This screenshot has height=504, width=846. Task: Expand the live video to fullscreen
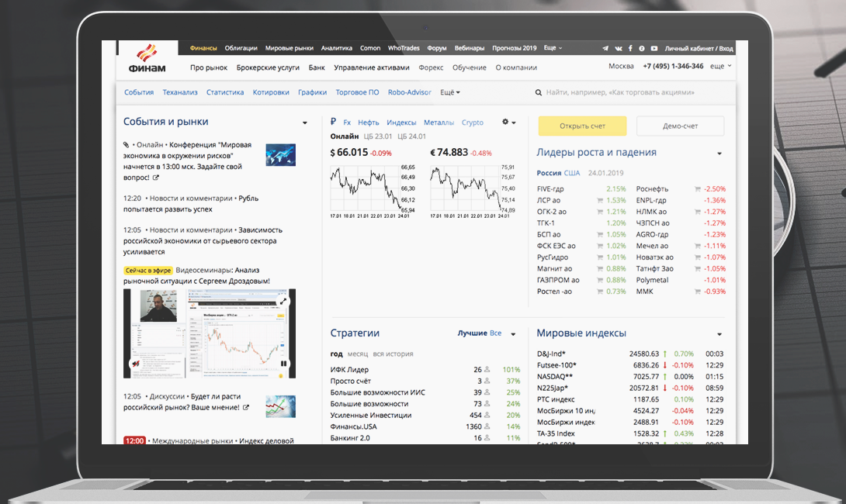coord(283,301)
